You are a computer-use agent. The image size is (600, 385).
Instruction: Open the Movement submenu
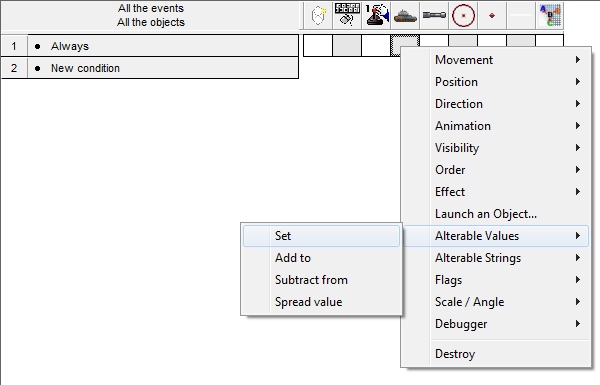496,60
